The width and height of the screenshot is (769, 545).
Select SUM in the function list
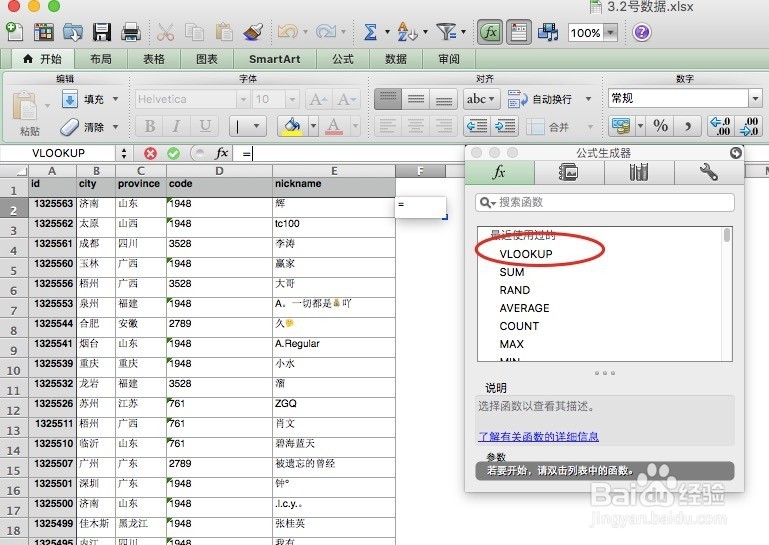coord(512,272)
